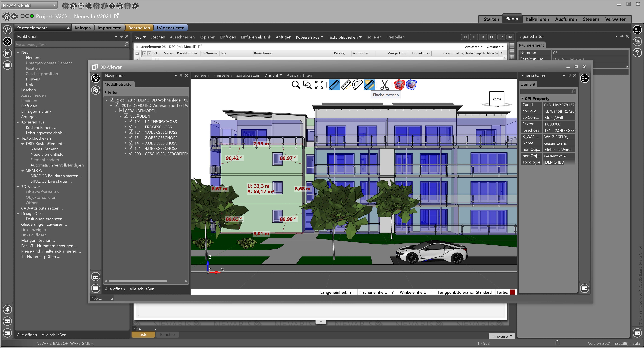Open the Kopieren aus dropdown in toolbar

click(x=309, y=37)
